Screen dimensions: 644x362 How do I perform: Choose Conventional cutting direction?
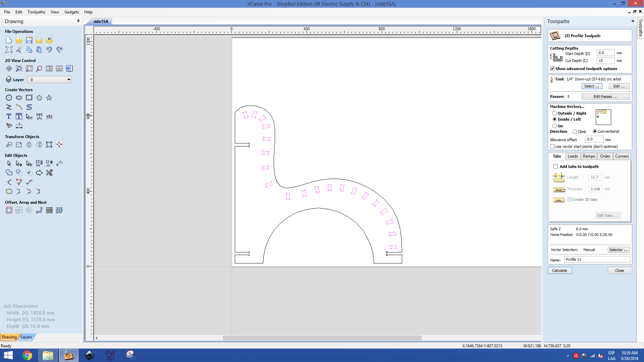(595, 131)
